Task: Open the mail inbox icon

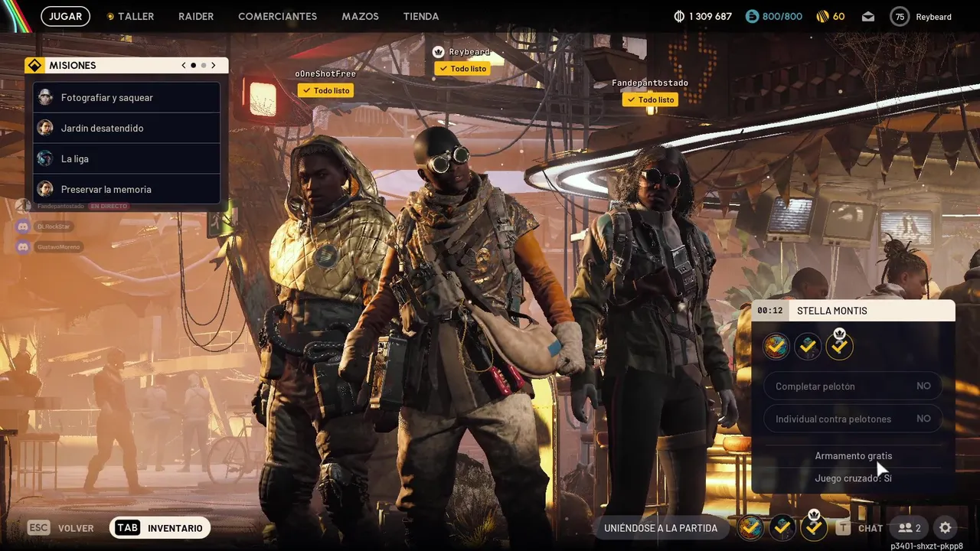Action: pos(868,16)
